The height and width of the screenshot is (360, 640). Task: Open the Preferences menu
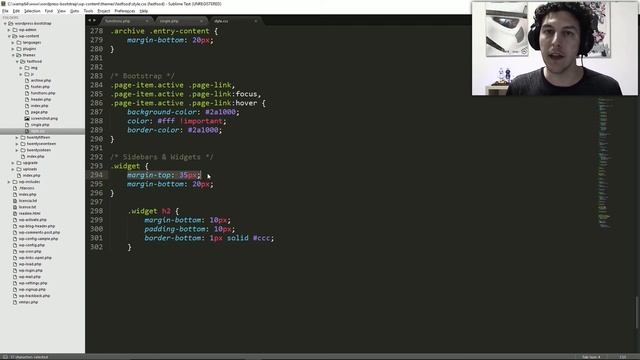(124, 11)
